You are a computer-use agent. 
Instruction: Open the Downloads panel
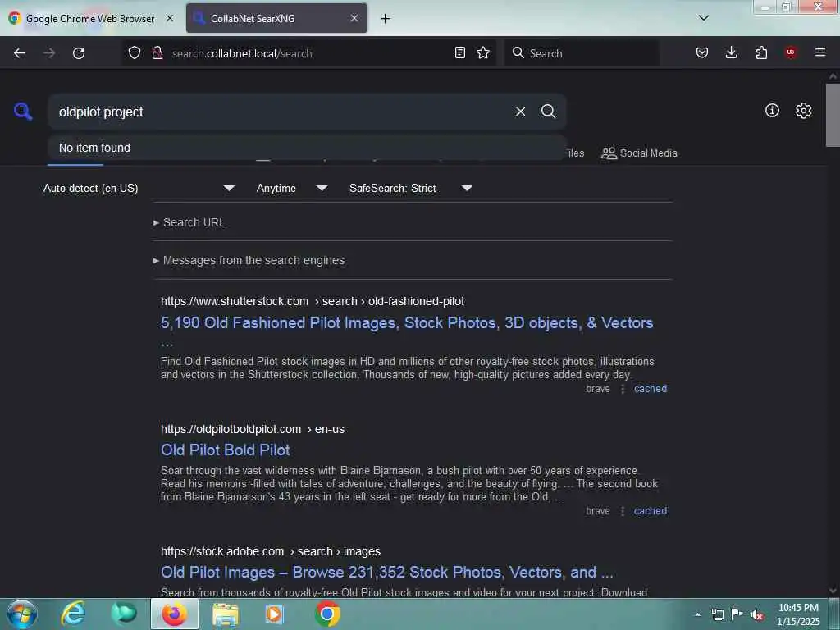point(731,52)
